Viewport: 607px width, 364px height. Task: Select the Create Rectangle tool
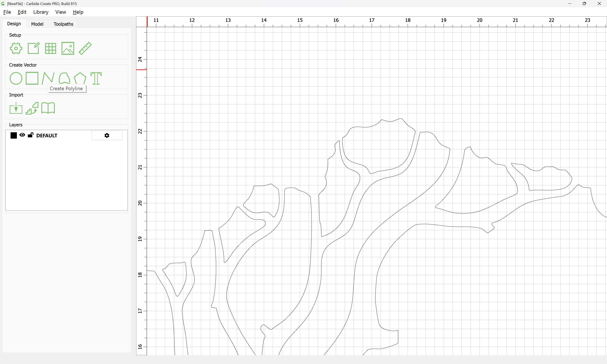[32, 78]
